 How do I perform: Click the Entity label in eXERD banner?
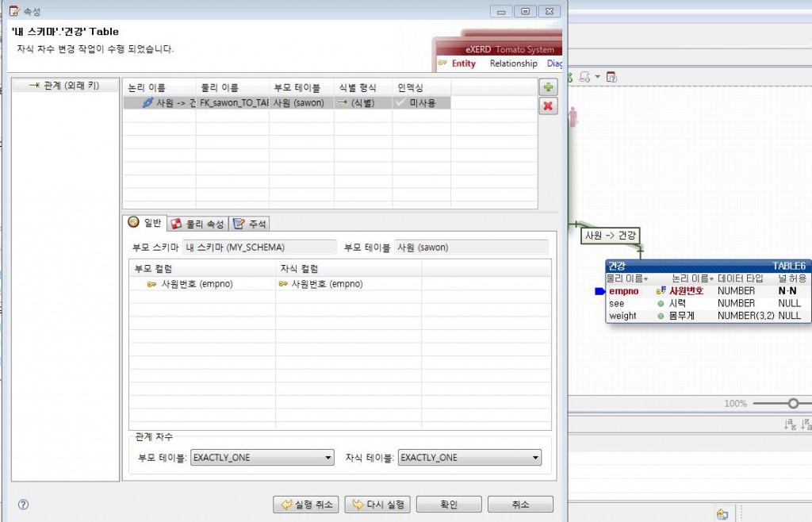(463, 63)
